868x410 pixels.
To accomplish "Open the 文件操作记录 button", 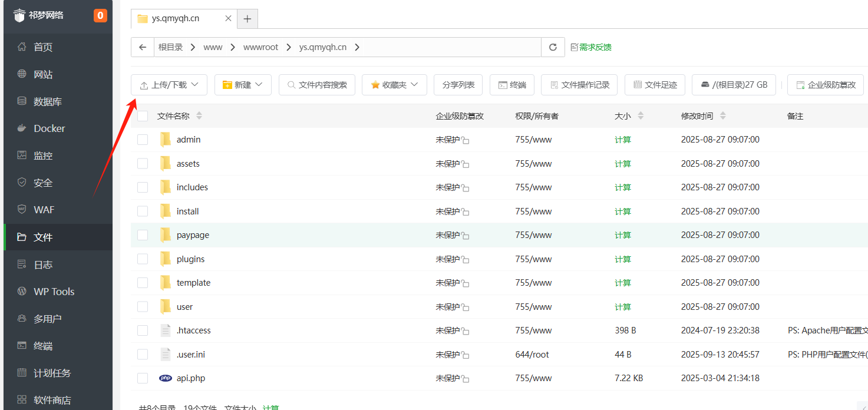I will coord(579,85).
